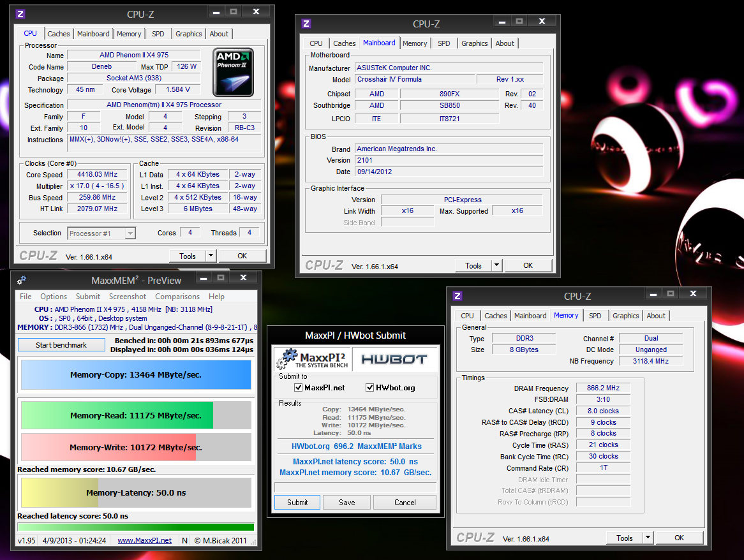Click the MaxxPI² system bench logo
The height and width of the screenshot is (560, 744).
(x=313, y=359)
